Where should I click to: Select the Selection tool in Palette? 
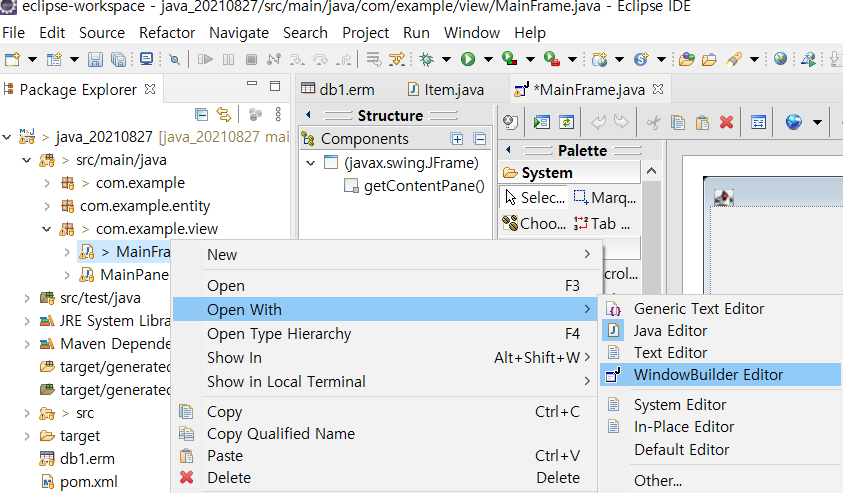(535, 197)
